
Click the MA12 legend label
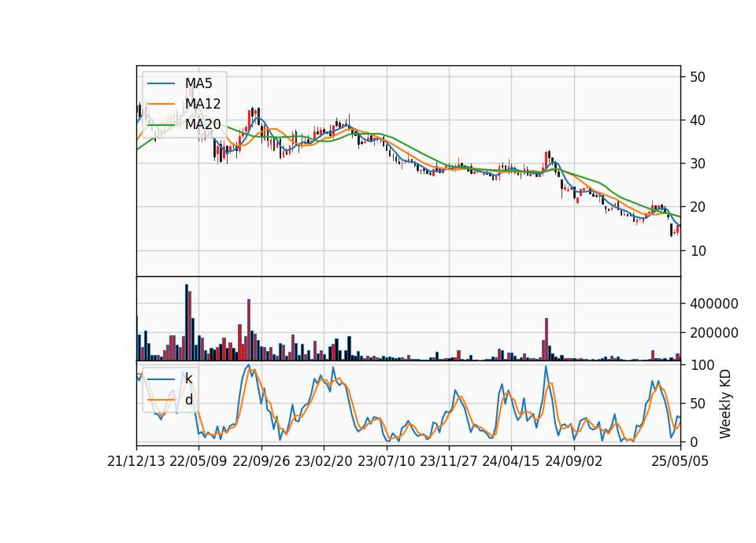202,104
